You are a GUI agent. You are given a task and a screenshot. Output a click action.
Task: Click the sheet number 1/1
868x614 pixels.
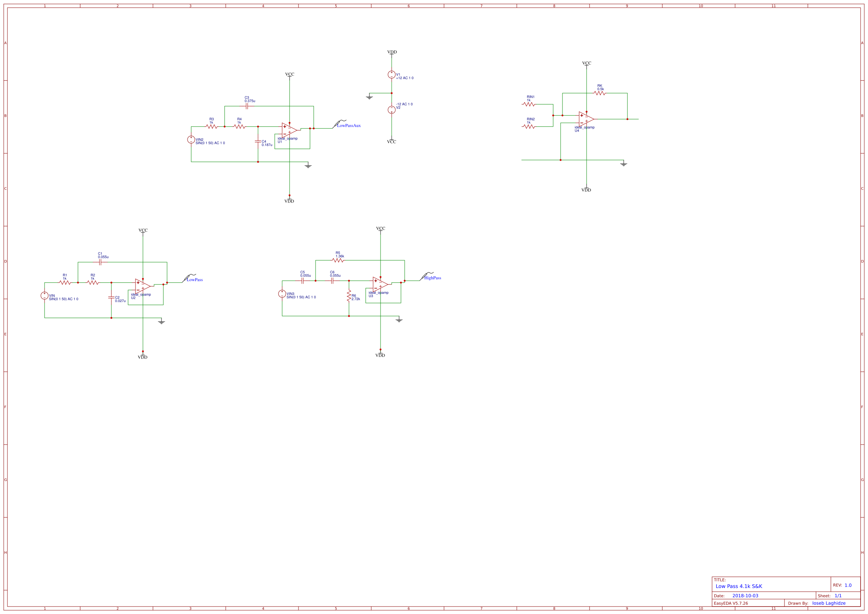838,596
